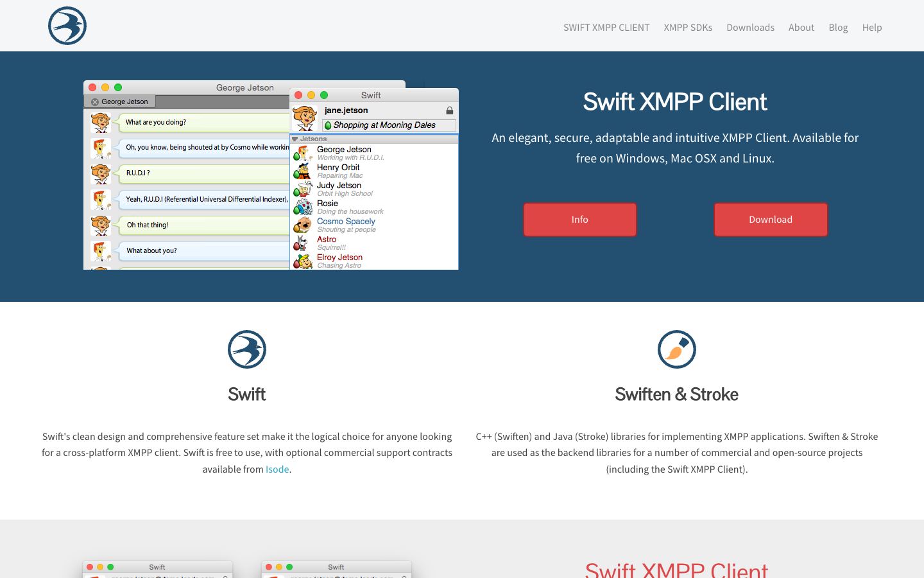Visit the Blog page

838,28
